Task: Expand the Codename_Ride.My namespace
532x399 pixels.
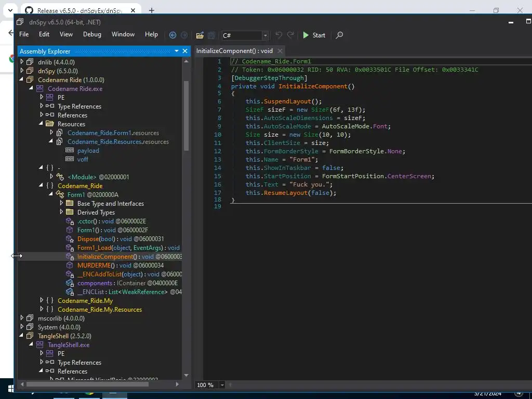Action: tap(42, 300)
